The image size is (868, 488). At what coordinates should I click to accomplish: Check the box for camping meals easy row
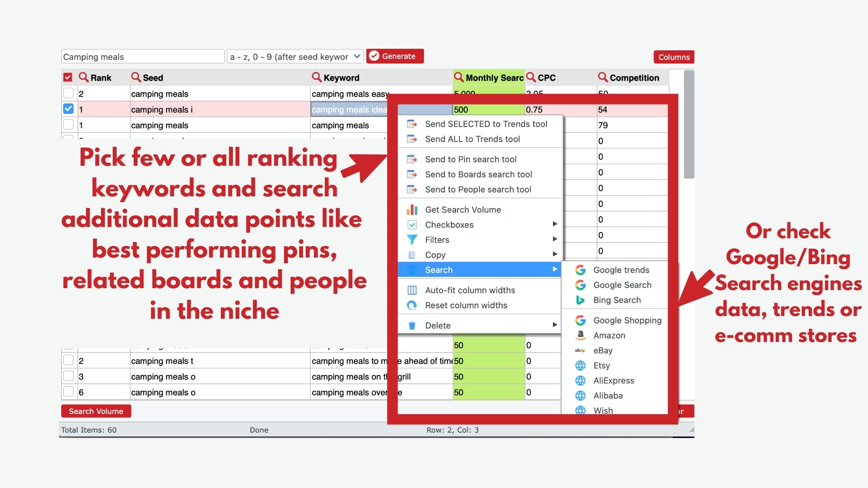point(68,93)
